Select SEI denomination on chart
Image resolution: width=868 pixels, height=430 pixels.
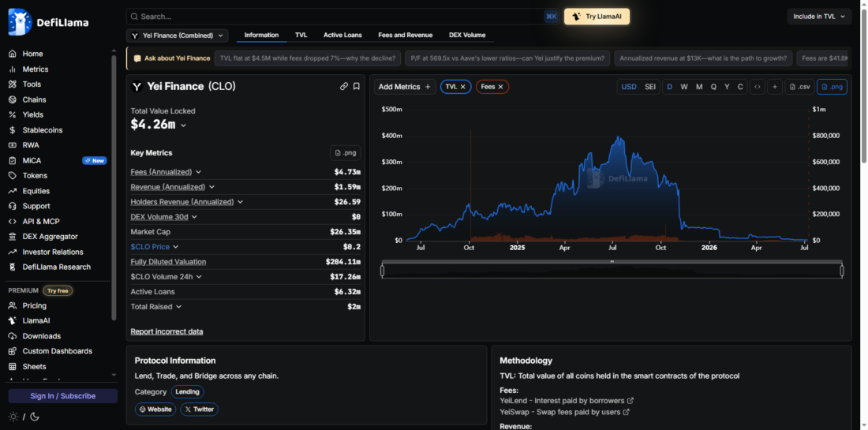(x=650, y=87)
